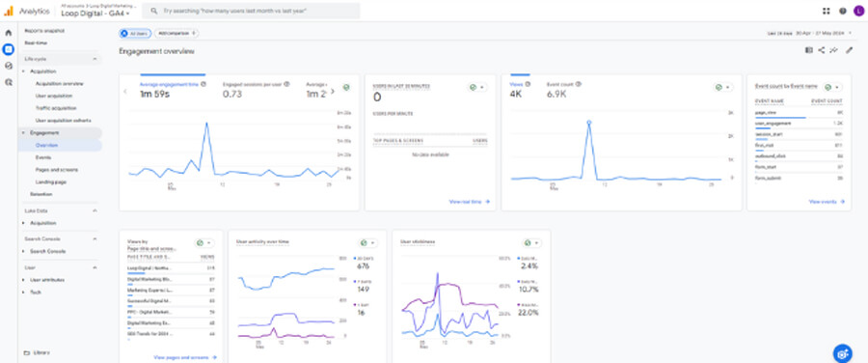Collapse the Life cycle section
Image resolution: width=868 pixels, height=363 pixels.
[x=95, y=59]
